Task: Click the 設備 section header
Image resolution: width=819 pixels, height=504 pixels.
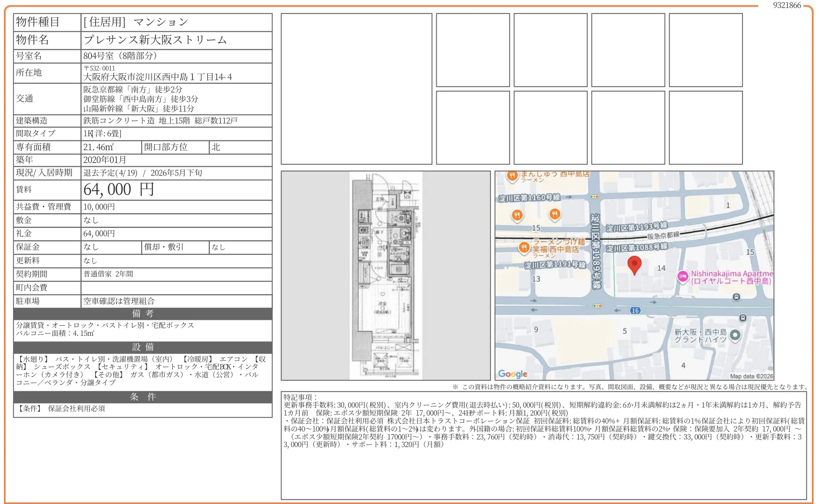Action: 143,347
